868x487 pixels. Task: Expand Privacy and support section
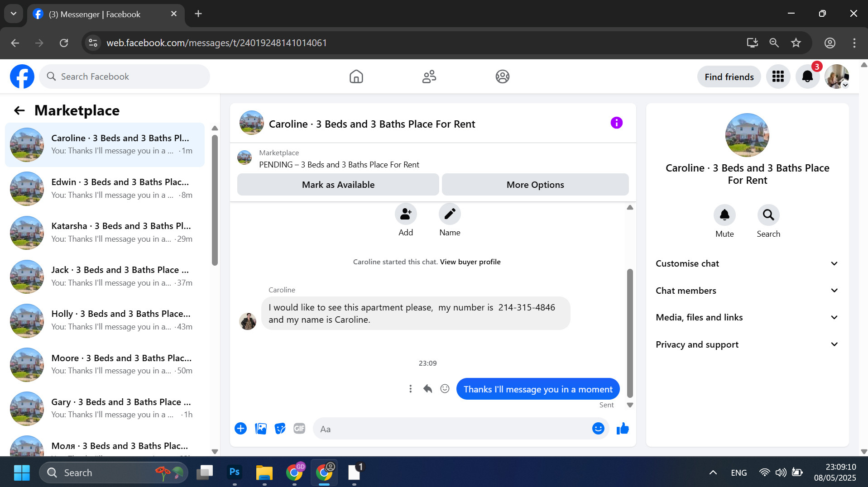pyautogui.click(x=747, y=344)
